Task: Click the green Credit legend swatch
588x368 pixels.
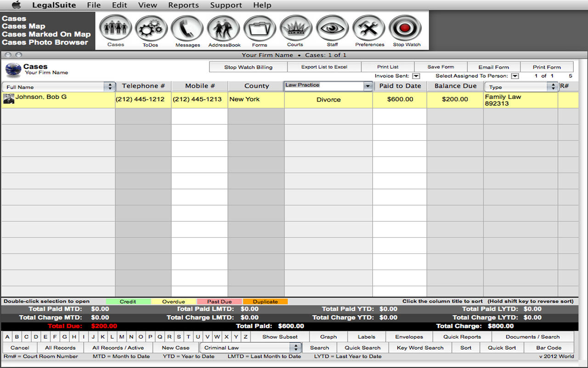Action: coord(128,302)
